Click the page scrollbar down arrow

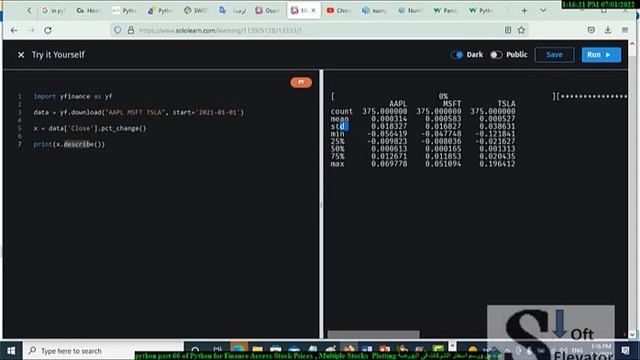tap(632, 334)
